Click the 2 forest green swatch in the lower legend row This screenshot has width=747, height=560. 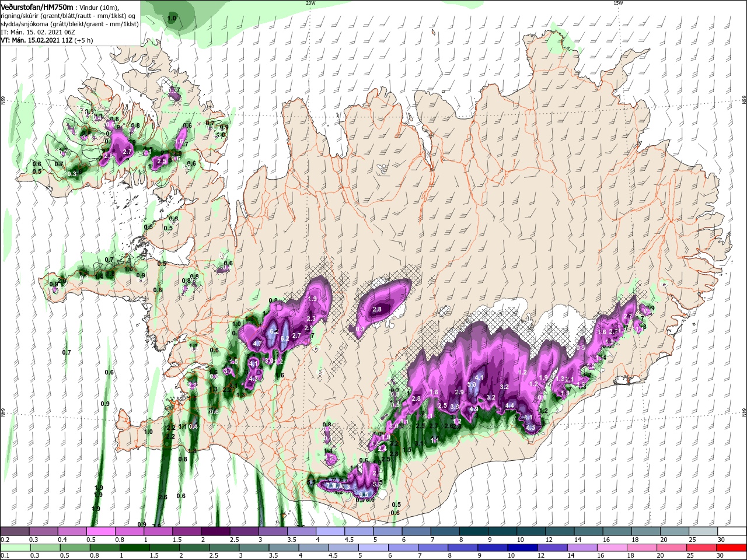(x=194, y=547)
